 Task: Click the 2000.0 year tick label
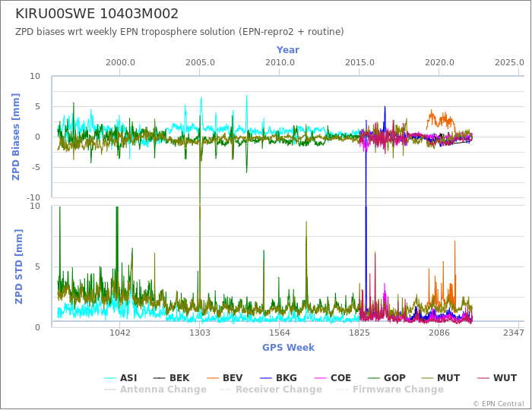pyautogui.click(x=120, y=63)
